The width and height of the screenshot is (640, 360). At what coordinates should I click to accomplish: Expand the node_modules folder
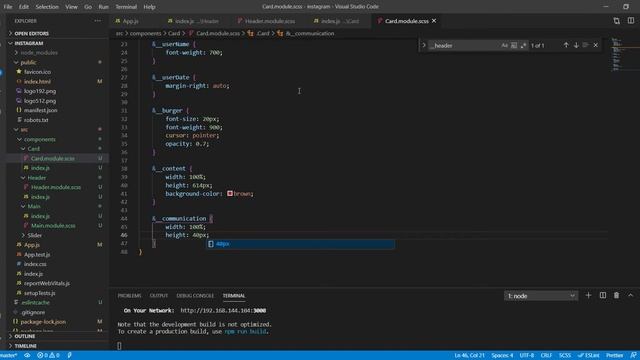(x=39, y=53)
